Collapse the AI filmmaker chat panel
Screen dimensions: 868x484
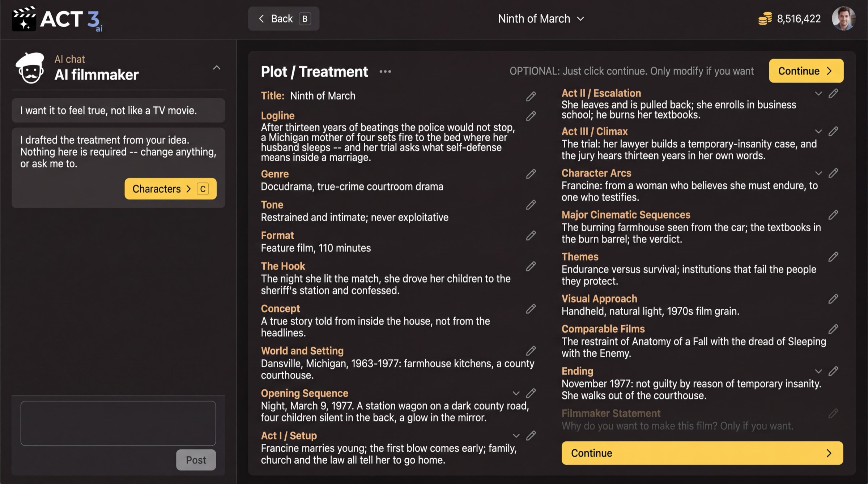point(217,68)
